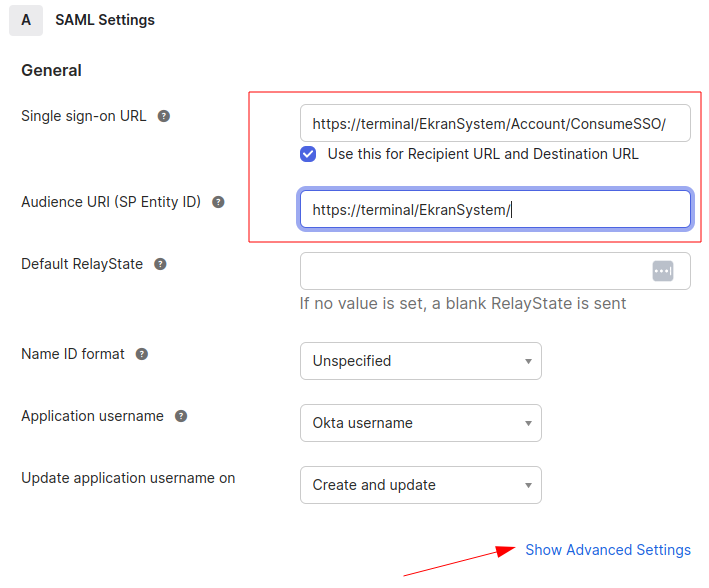Click the General subsection heading
This screenshot has width=709, height=588.
[51, 71]
